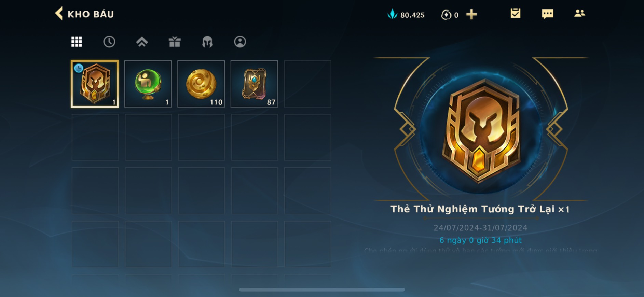This screenshot has height=297, width=644.
Task: Open the friends list icon
Action: click(579, 13)
